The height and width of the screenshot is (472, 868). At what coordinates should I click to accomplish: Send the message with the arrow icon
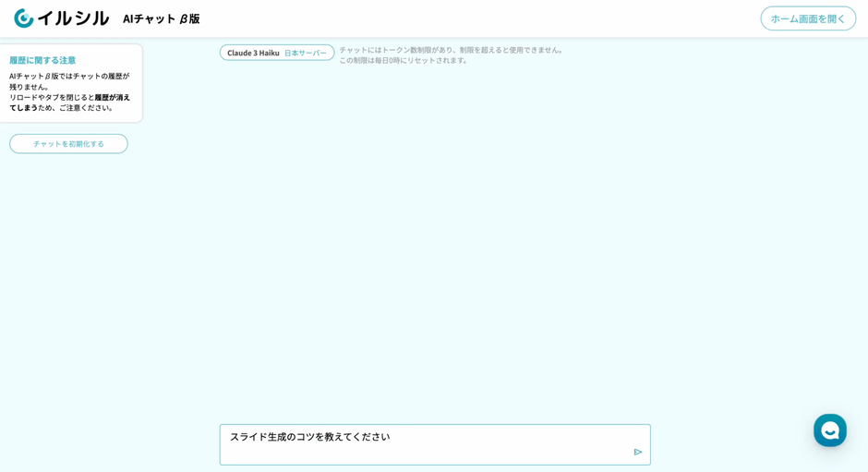click(x=638, y=452)
